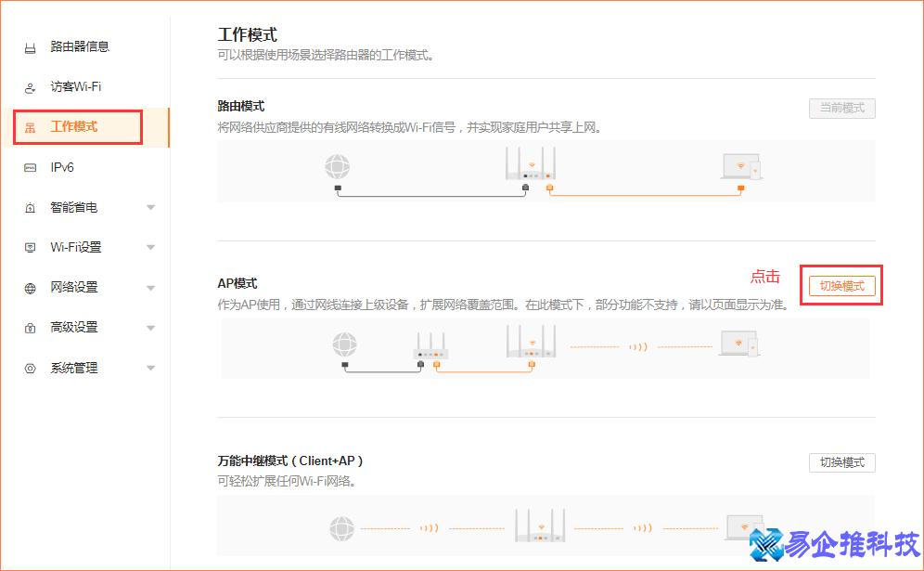This screenshot has height=571, width=924.
Task: Select the guest Wi-Fi person icon
Action: pyautogui.click(x=30, y=86)
